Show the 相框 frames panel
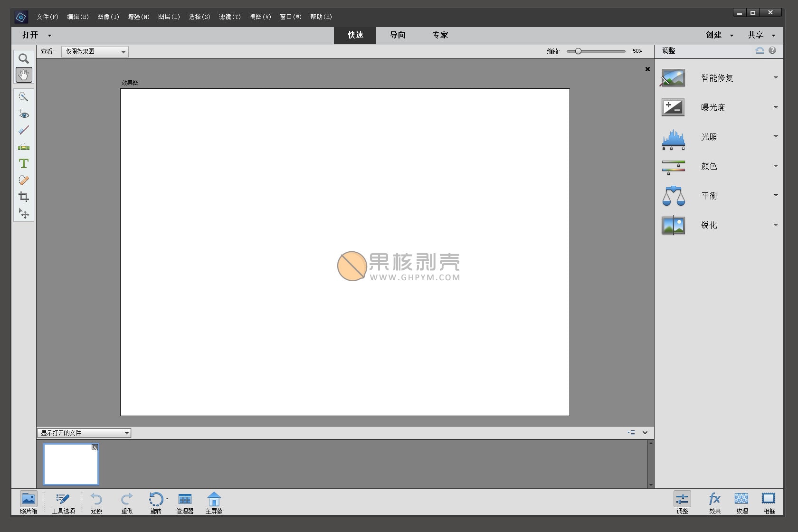Image resolution: width=798 pixels, height=532 pixels. [x=769, y=503]
